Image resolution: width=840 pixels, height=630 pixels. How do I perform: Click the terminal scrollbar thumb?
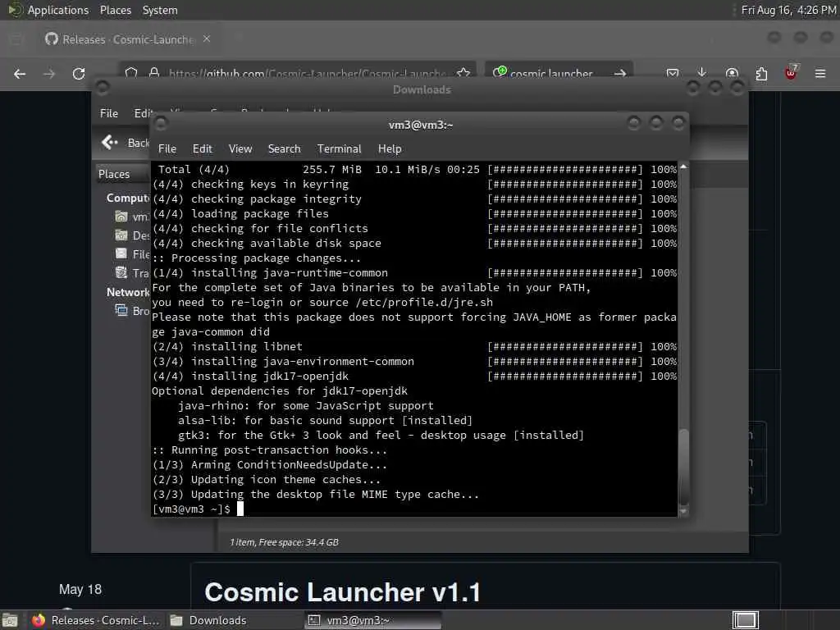683,466
